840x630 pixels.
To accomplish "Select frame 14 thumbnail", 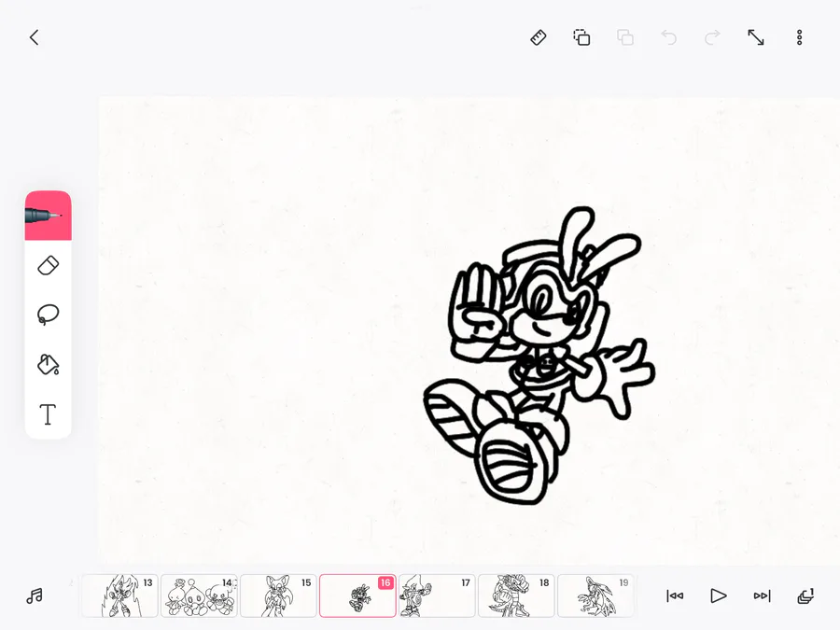I will tap(200, 595).
